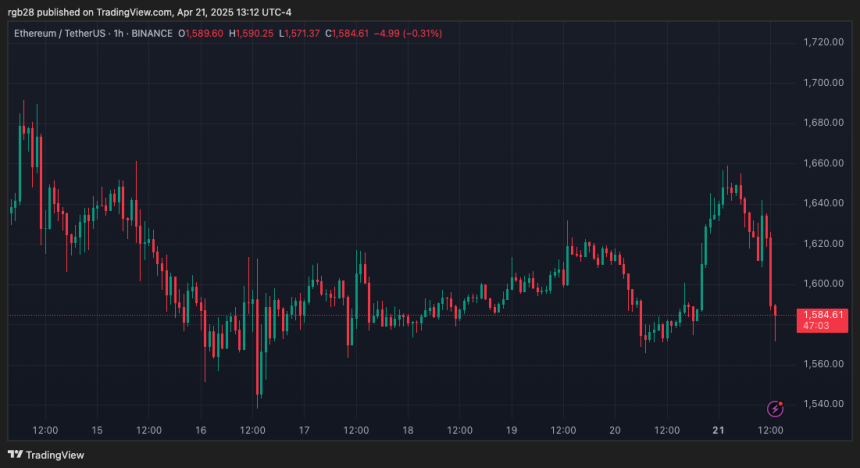Click the low value L1,571.37
This screenshot has width=860, height=468.
299,33
